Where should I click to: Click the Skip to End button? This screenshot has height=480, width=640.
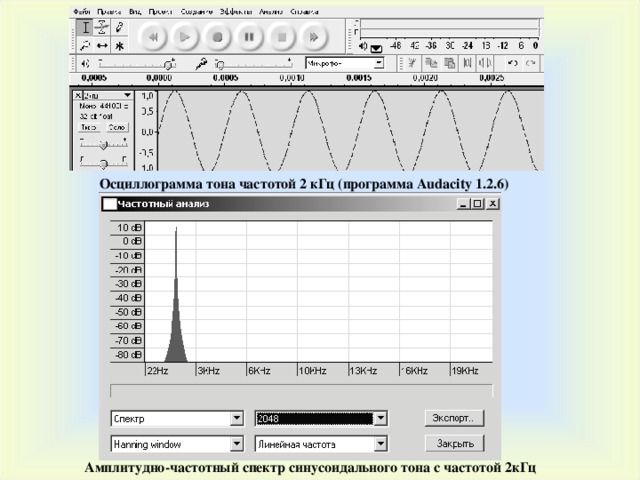click(313, 37)
